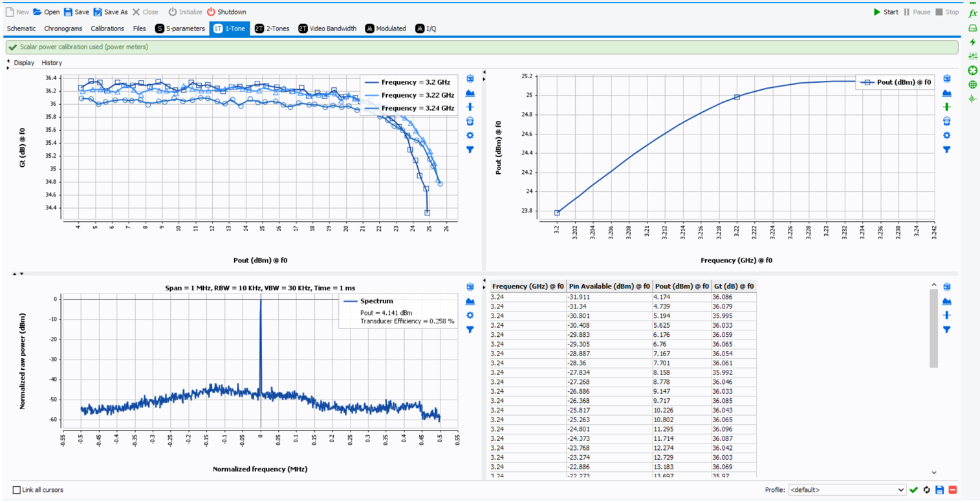The image size is (980, 503).
Task: Click the table scroll-up arrow
Action: tap(933, 284)
